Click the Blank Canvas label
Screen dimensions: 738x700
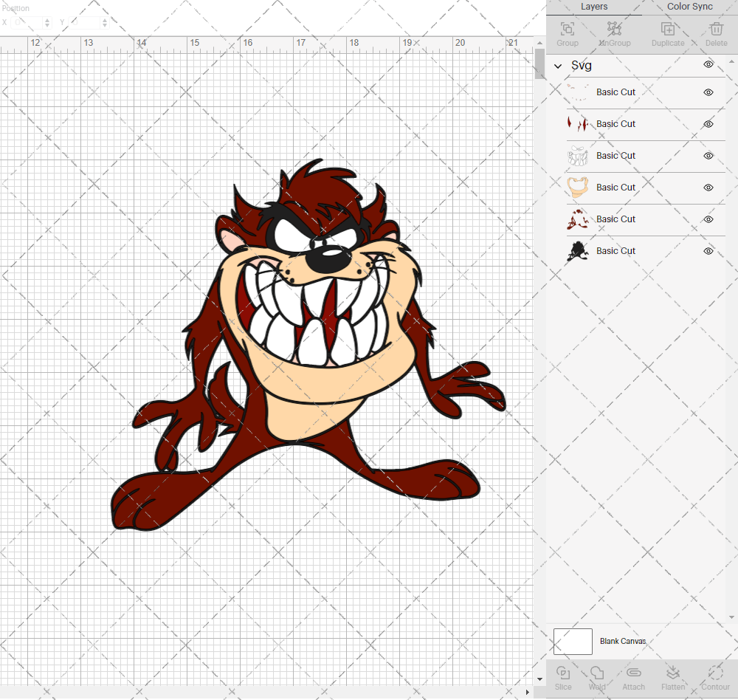(x=623, y=641)
